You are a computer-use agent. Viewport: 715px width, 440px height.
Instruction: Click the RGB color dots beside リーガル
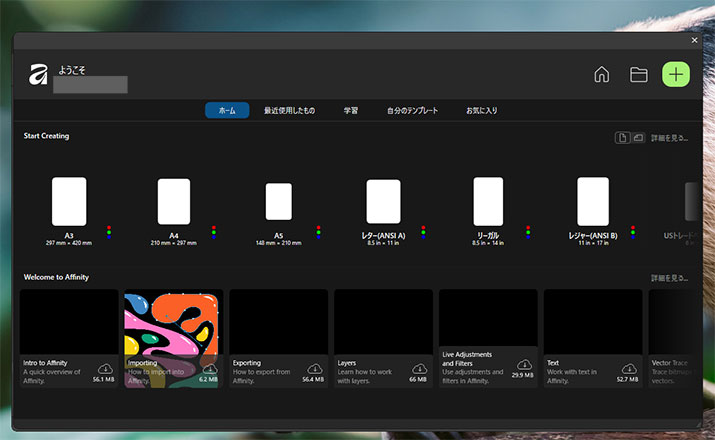[x=528, y=232]
